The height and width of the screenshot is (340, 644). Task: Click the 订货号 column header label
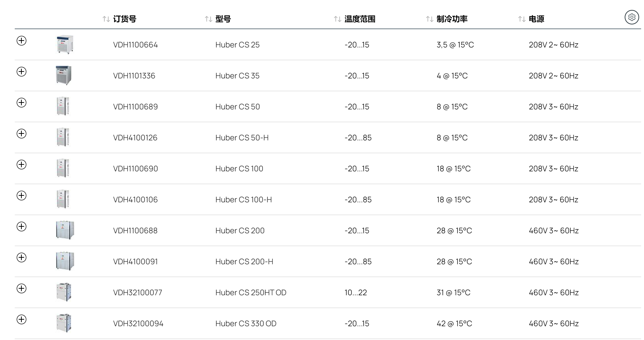[125, 19]
